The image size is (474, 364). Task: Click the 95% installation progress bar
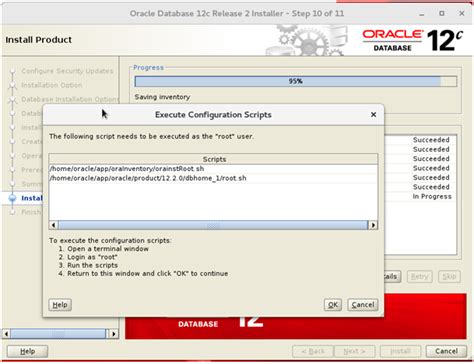(x=295, y=81)
